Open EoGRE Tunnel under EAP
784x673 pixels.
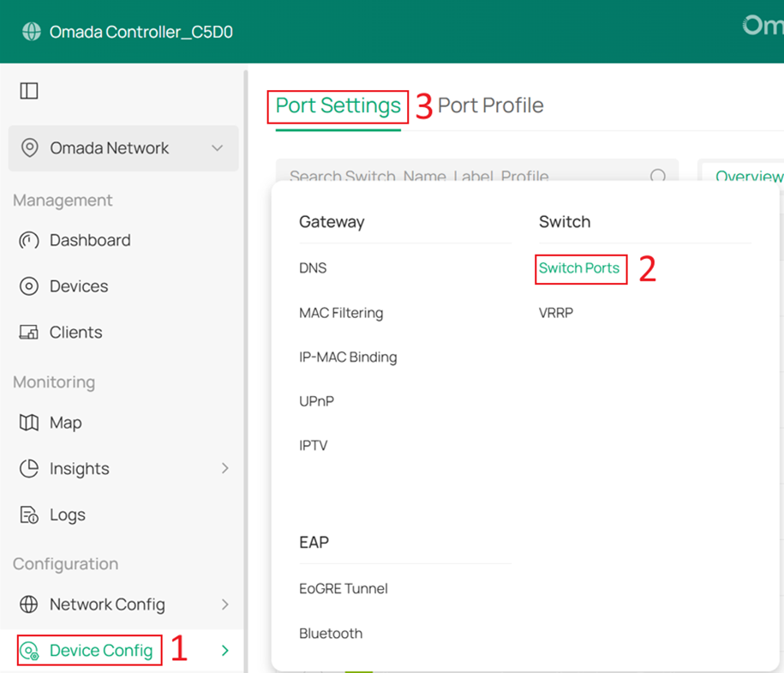pos(343,589)
